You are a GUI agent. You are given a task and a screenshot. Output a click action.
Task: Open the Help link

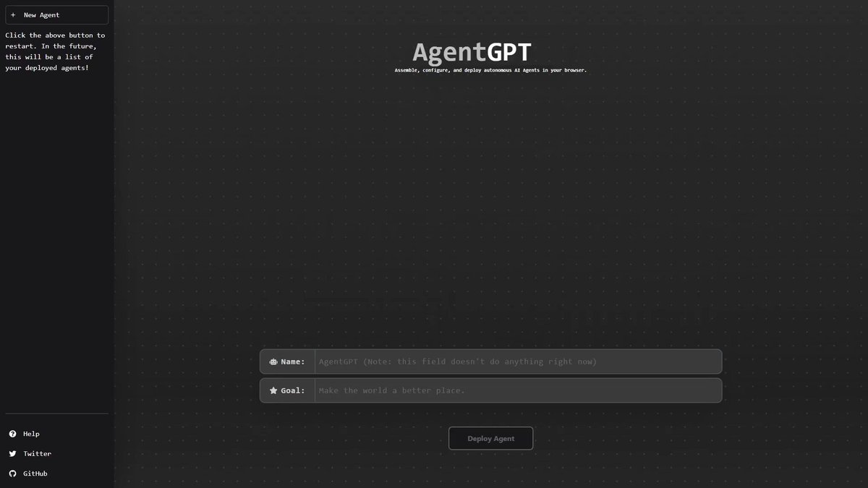pos(30,433)
